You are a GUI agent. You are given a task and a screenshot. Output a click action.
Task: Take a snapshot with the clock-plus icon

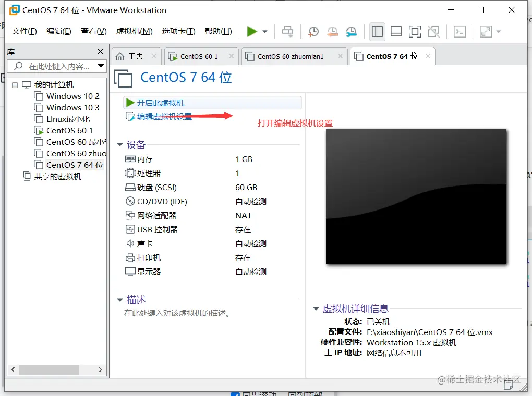pos(313,32)
